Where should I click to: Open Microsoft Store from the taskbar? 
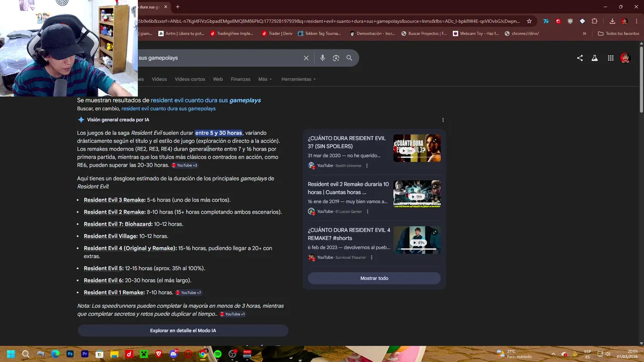[100, 354]
